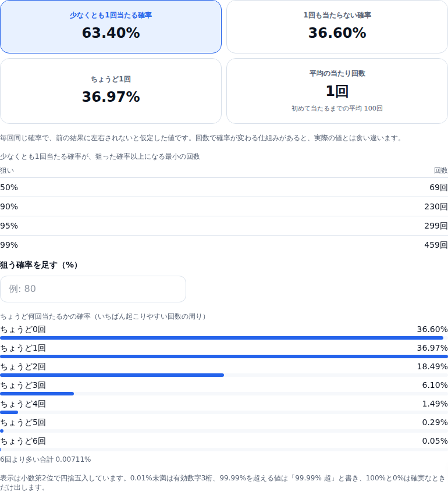Click the ちょうど5回 distribution label
448x492 pixels.
(23, 422)
